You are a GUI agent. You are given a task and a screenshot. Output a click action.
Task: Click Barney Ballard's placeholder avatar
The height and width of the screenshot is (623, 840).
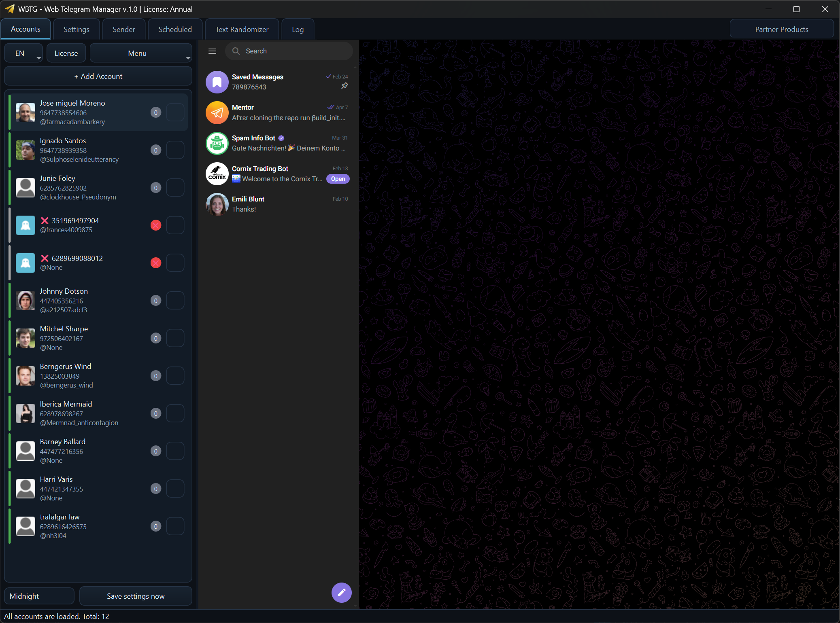26,451
